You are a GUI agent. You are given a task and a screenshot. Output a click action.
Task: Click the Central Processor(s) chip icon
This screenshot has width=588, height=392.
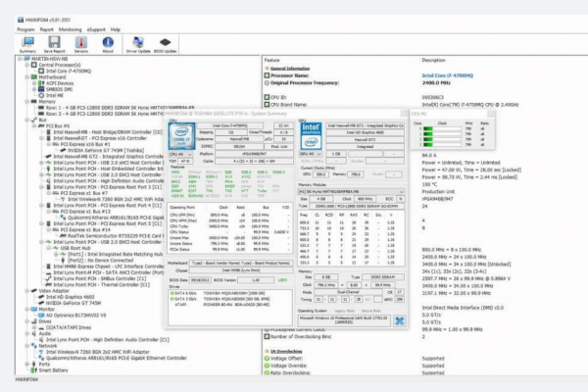34,65
